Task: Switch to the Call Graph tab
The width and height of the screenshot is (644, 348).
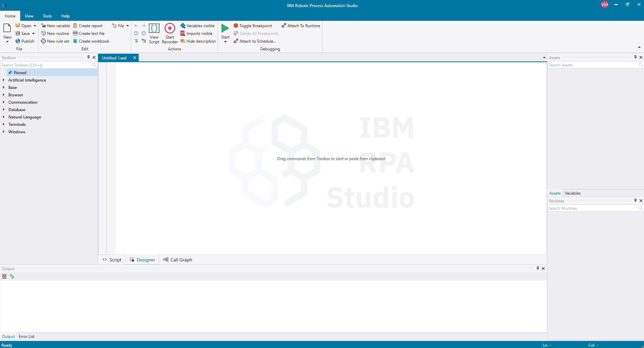Action: (178, 260)
